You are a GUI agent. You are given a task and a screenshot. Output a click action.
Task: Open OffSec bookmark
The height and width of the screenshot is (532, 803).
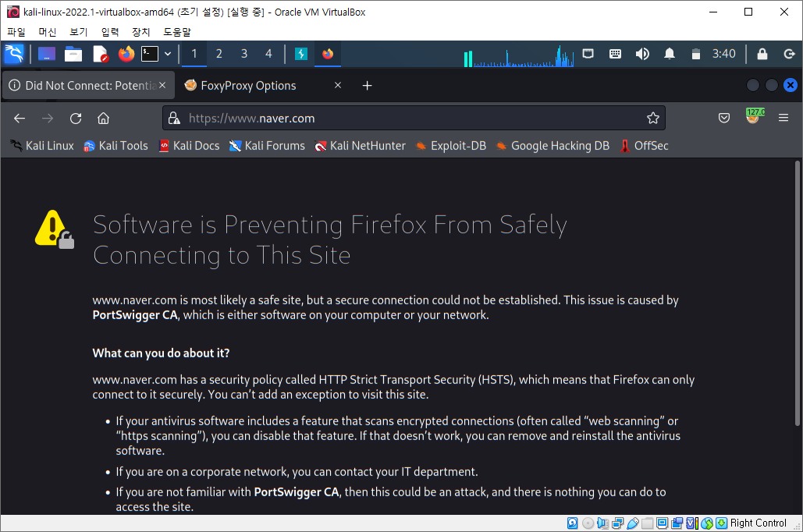(x=644, y=146)
